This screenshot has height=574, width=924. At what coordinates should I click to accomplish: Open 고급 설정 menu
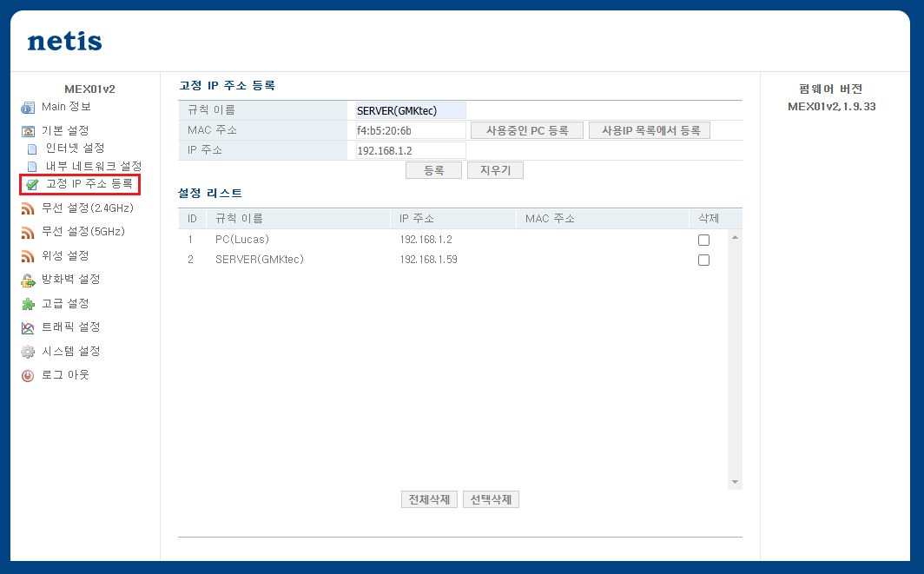[x=65, y=304]
